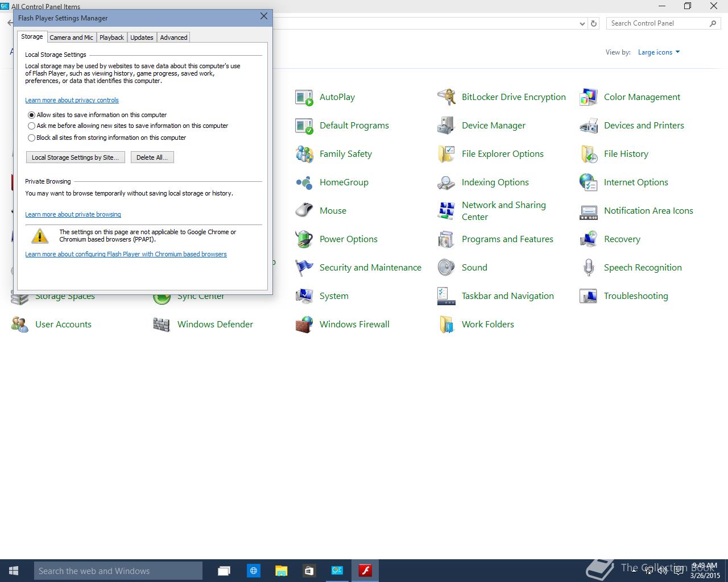
Task: Click the address bar refresh button
Action: click(x=594, y=24)
